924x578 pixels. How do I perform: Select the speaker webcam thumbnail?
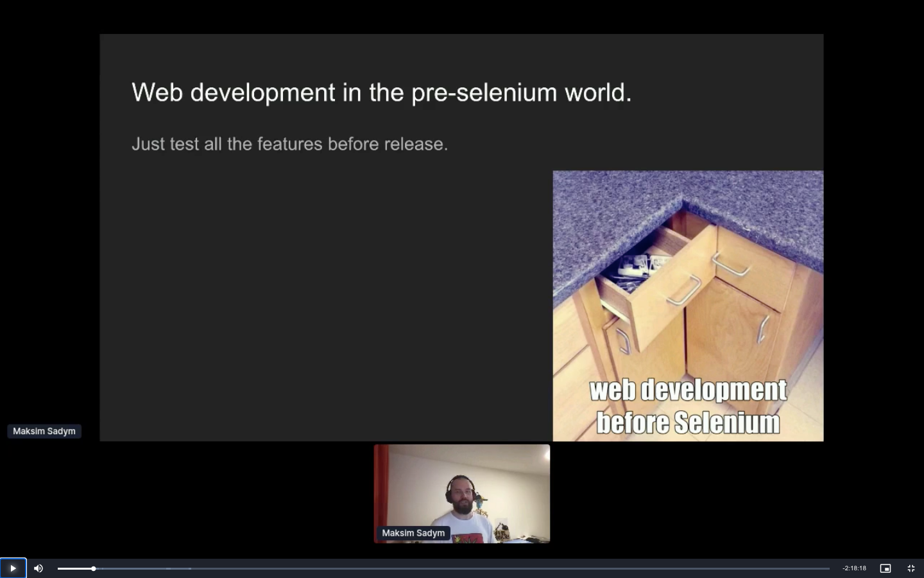point(461,493)
